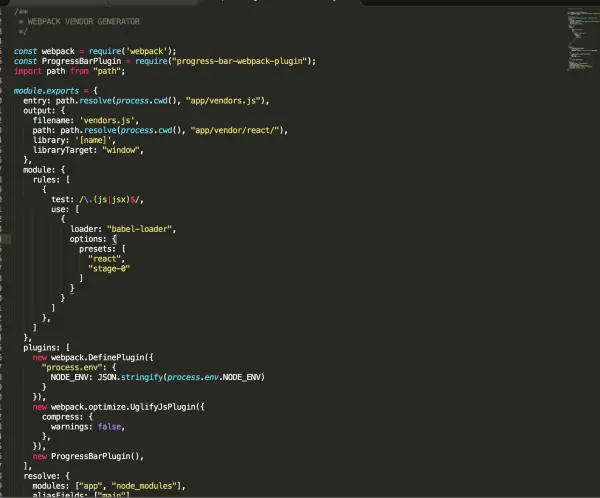
Task: Click the "node_modules" string
Action: (x=144, y=486)
